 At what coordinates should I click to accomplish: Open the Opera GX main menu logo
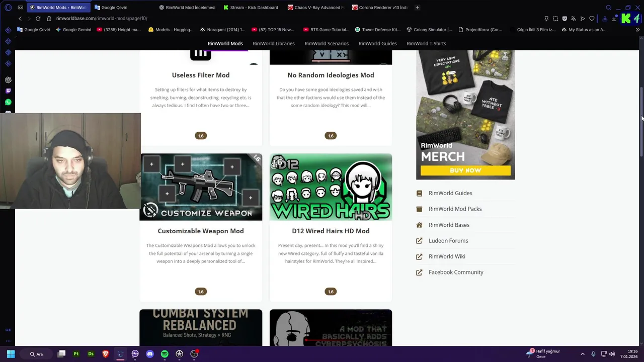coord(8,8)
